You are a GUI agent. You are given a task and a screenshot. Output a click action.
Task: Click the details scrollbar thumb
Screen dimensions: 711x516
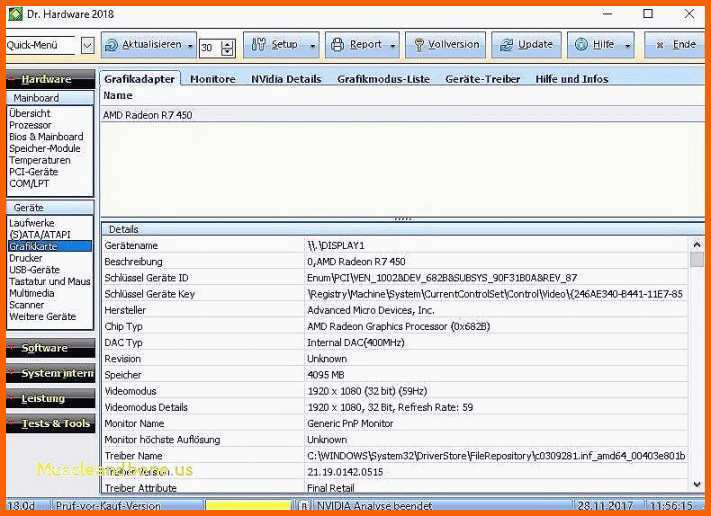pos(697,260)
